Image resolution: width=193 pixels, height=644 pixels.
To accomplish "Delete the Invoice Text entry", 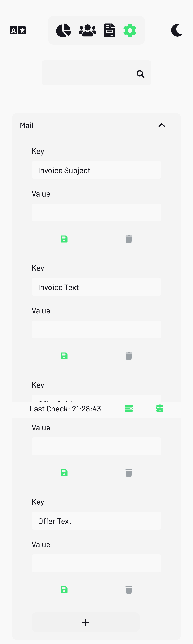I will (x=129, y=356).
